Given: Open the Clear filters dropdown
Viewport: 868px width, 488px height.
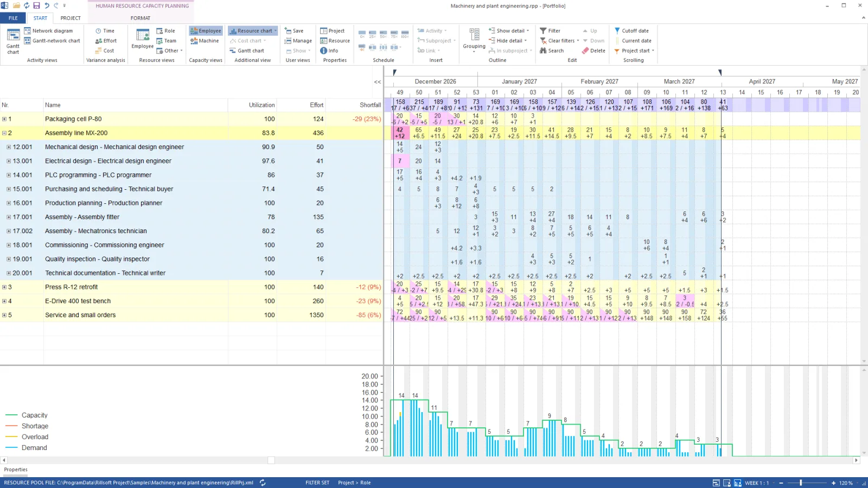Looking at the screenshot, I should (x=560, y=41).
